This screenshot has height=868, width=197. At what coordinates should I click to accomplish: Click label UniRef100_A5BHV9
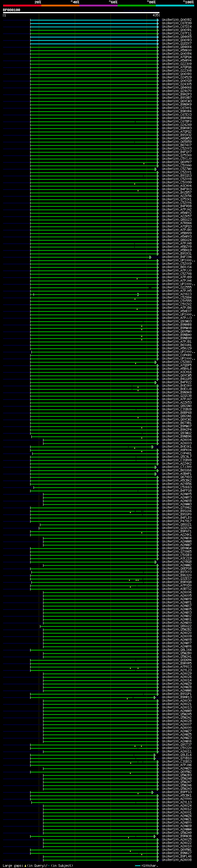(x=176, y=233)
